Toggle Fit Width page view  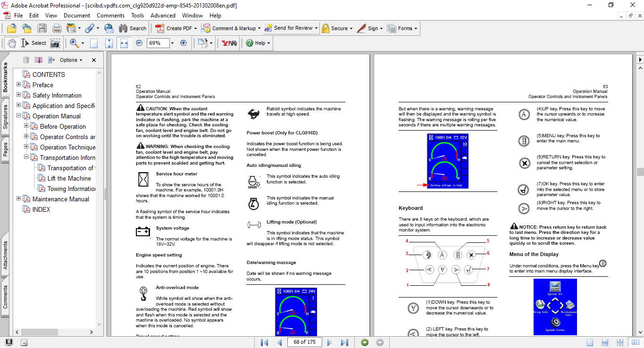pos(124,43)
